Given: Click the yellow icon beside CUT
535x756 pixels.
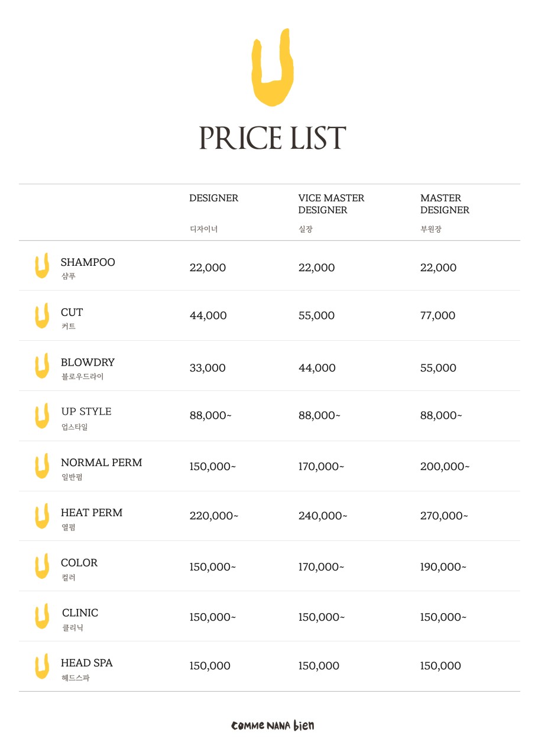Looking at the screenshot, I should point(41,316).
